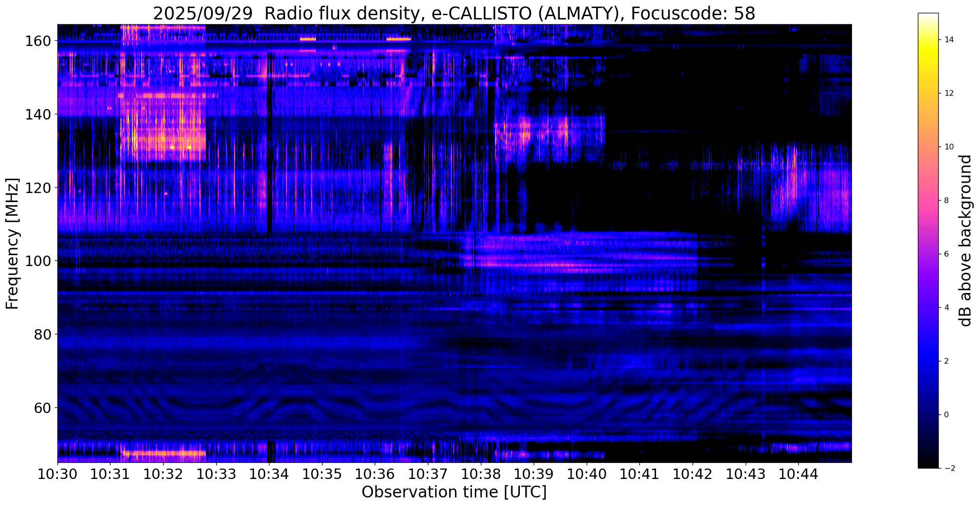This screenshot has width=980, height=506.
Task: Click the colorbar tick label 0
Action: [x=946, y=415]
